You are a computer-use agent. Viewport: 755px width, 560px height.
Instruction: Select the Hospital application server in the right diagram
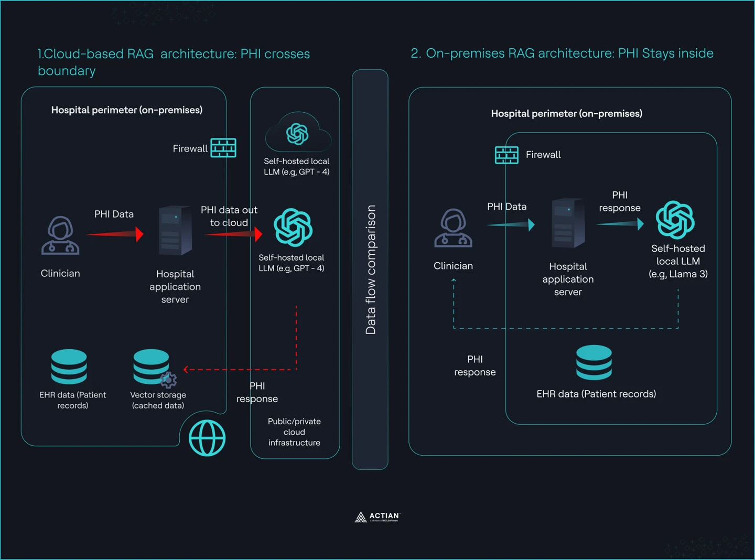click(x=567, y=222)
